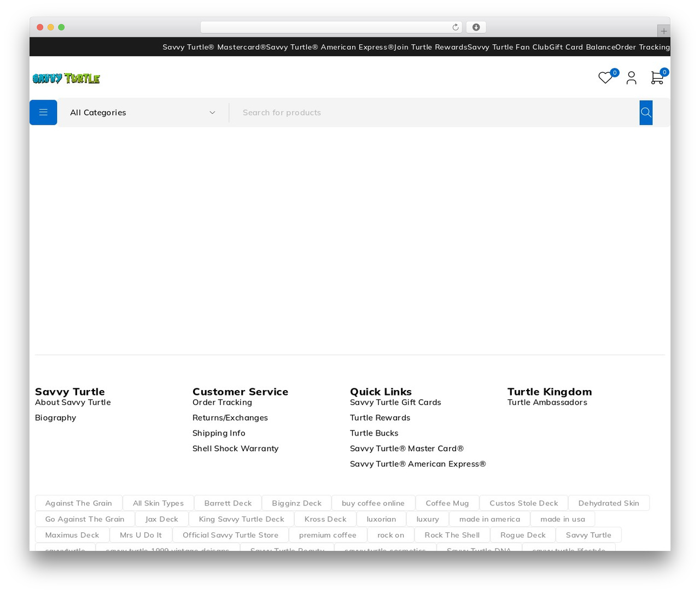Open Savvy Turtle Gift Cards link

coord(395,403)
